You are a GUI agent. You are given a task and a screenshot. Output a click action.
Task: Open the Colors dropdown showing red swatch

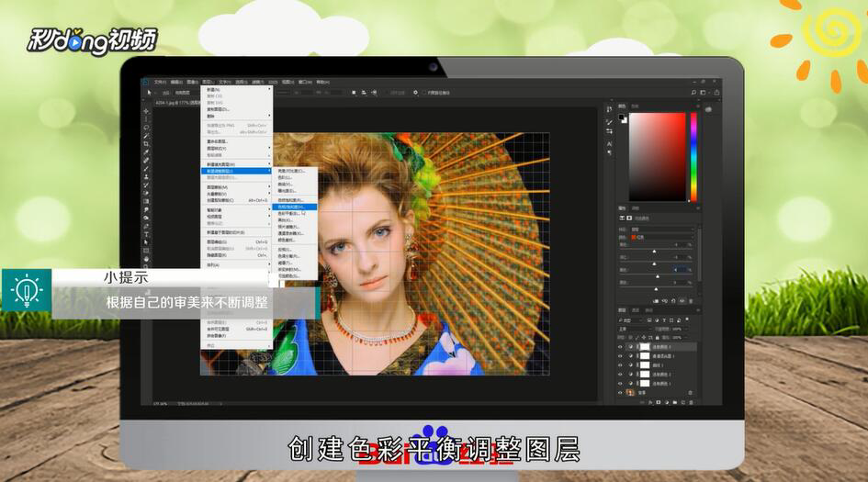(662, 238)
